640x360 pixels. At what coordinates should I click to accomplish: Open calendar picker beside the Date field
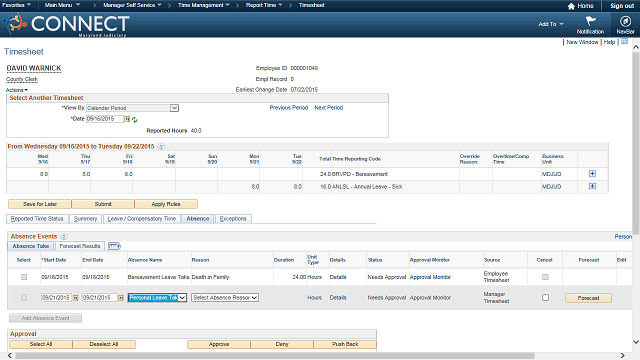127,119
